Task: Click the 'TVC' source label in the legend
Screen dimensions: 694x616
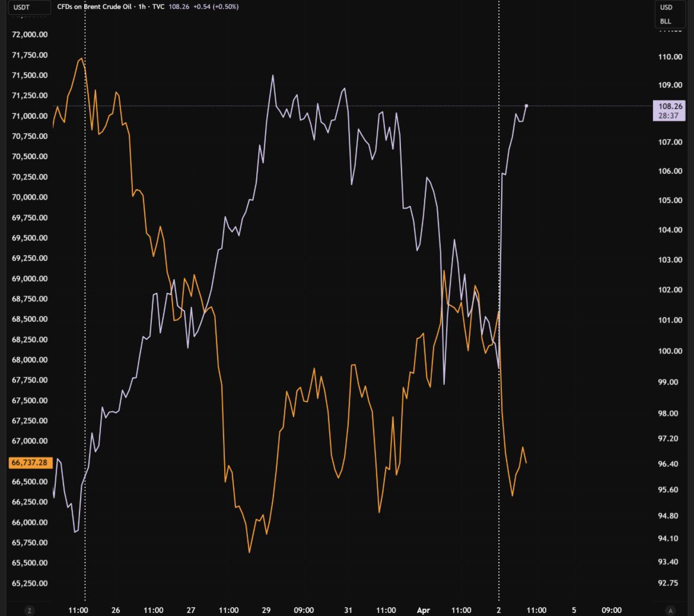Action: point(158,7)
